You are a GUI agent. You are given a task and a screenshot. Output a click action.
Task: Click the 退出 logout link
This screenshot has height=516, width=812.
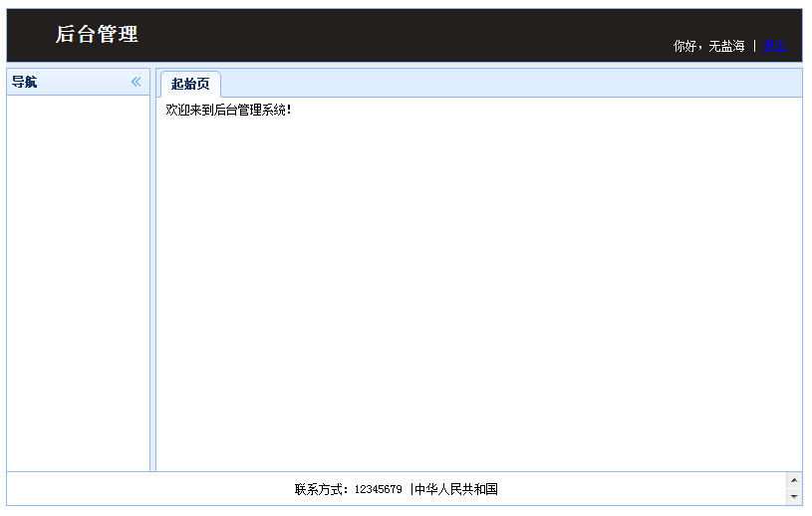coord(775,46)
